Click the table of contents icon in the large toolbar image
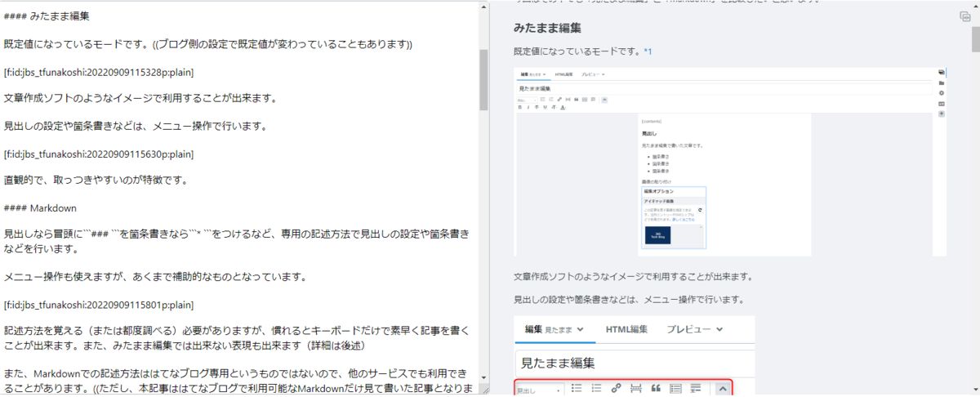This screenshot has height=397, width=980. pos(675,388)
